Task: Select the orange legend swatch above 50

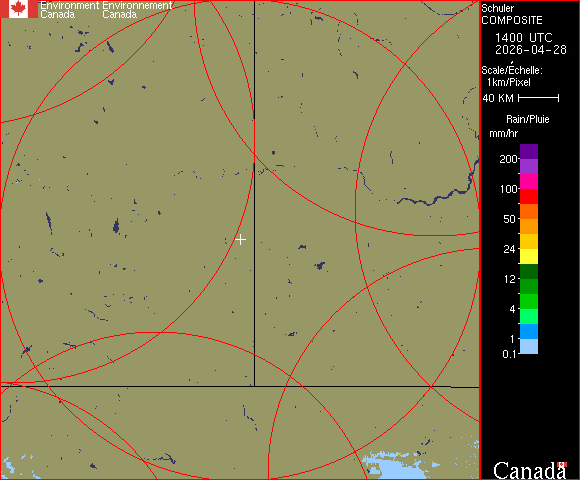Action: (529, 212)
